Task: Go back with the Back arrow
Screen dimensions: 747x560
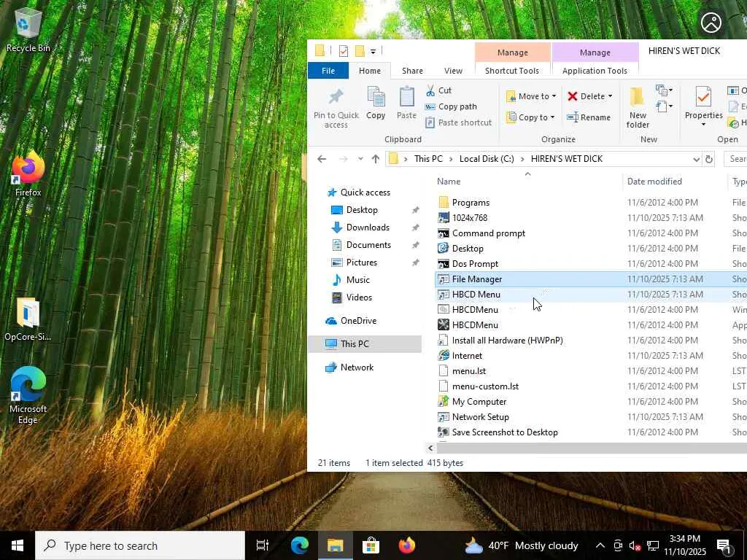Action: click(x=322, y=159)
